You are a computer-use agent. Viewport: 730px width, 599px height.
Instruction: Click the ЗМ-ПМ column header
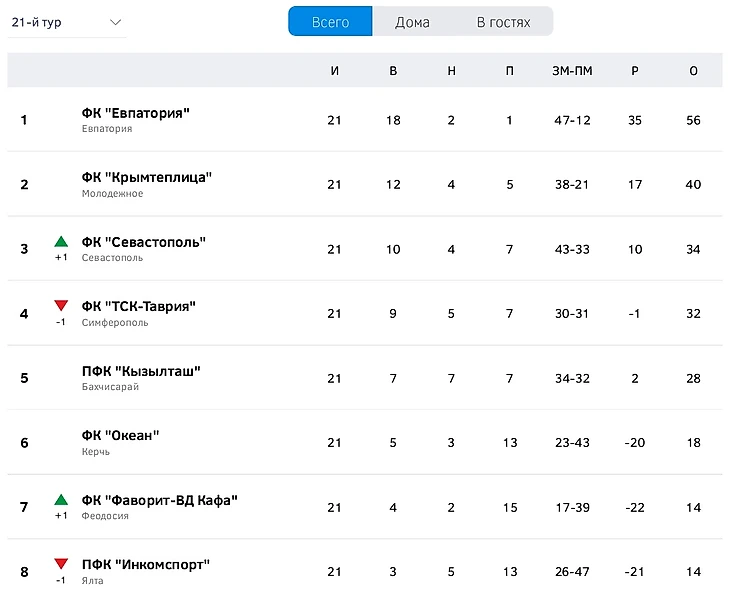point(572,70)
